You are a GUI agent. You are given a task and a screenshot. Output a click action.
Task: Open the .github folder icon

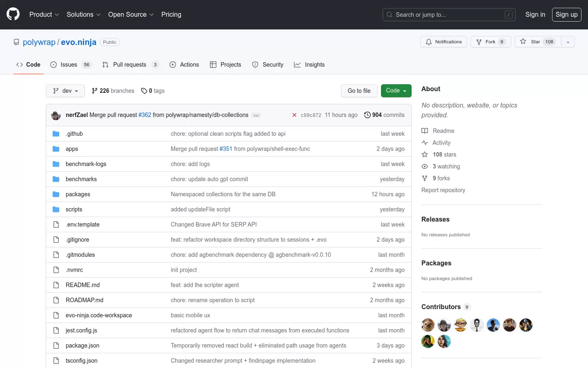coord(56,134)
